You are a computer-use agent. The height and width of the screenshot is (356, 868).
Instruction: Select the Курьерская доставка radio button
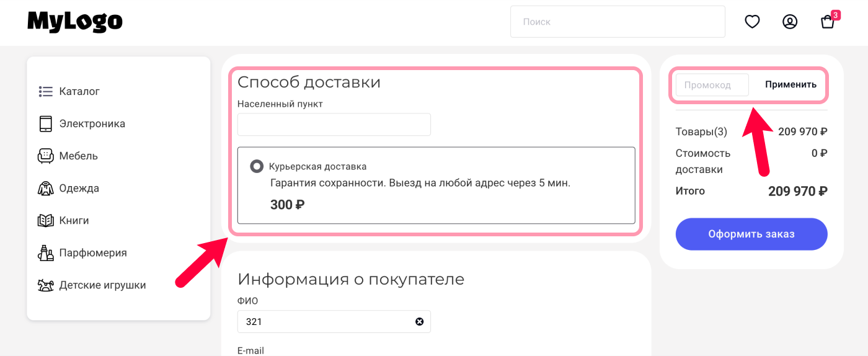[x=256, y=166]
